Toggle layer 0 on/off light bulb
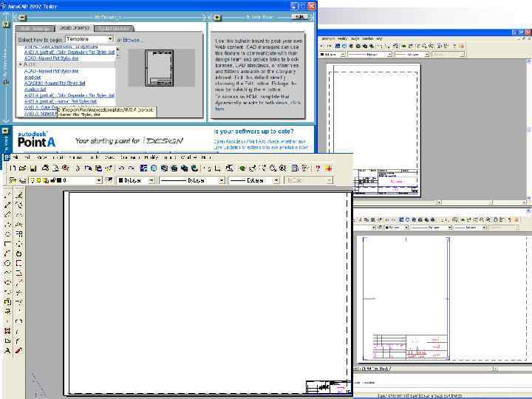Viewport: 532px width, 399px height. point(33,180)
